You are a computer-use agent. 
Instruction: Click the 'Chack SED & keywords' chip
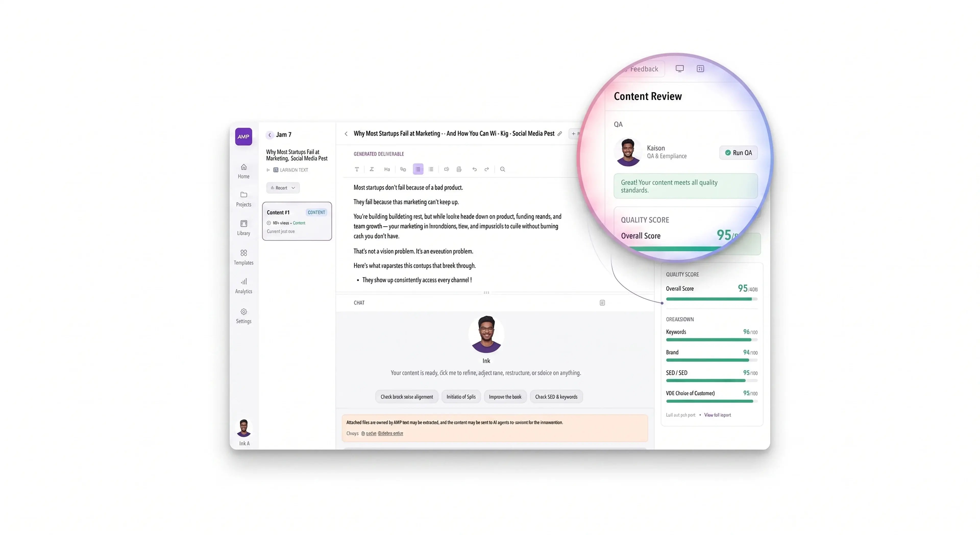tap(556, 397)
